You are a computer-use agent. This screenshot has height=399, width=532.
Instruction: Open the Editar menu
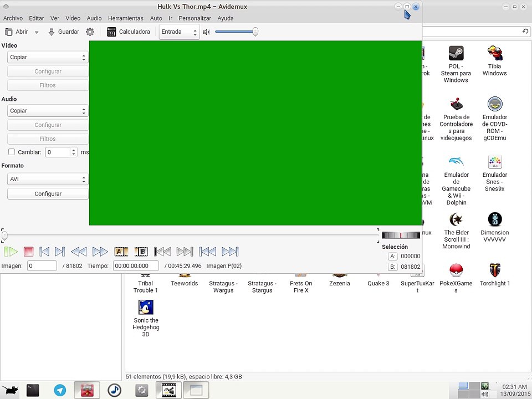pyautogui.click(x=37, y=18)
